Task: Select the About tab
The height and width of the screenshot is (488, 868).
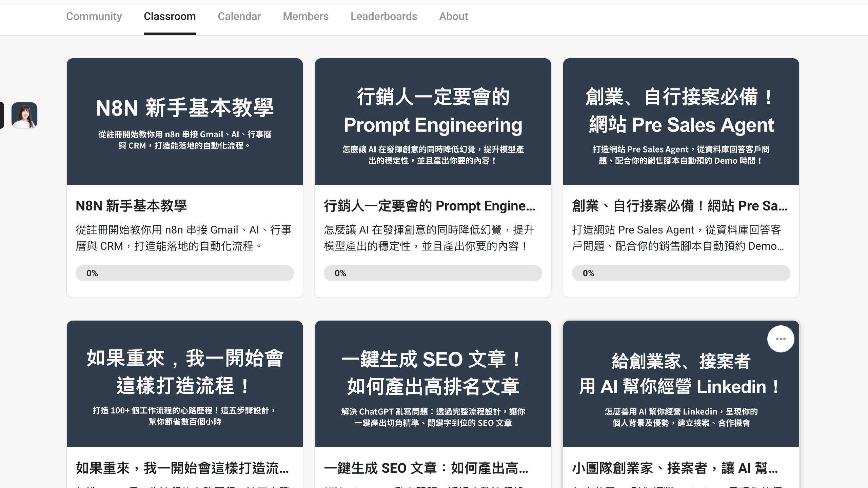Action: 453,16
